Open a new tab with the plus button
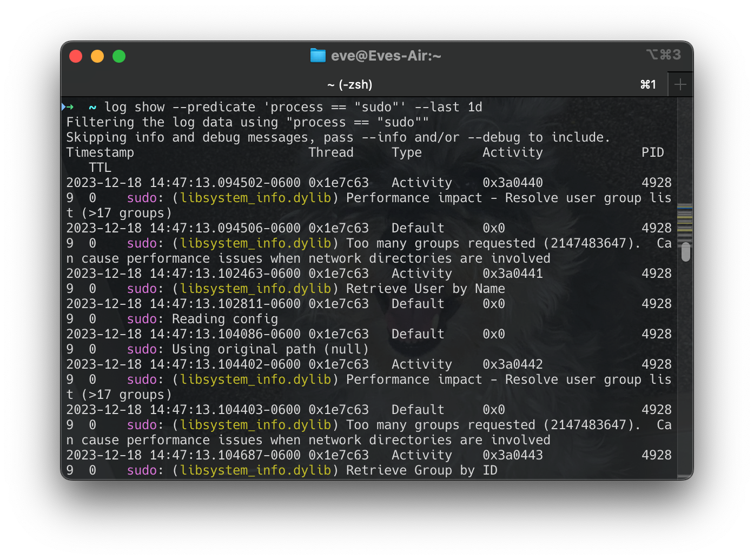Screen dimensions: 754x560 point(680,84)
